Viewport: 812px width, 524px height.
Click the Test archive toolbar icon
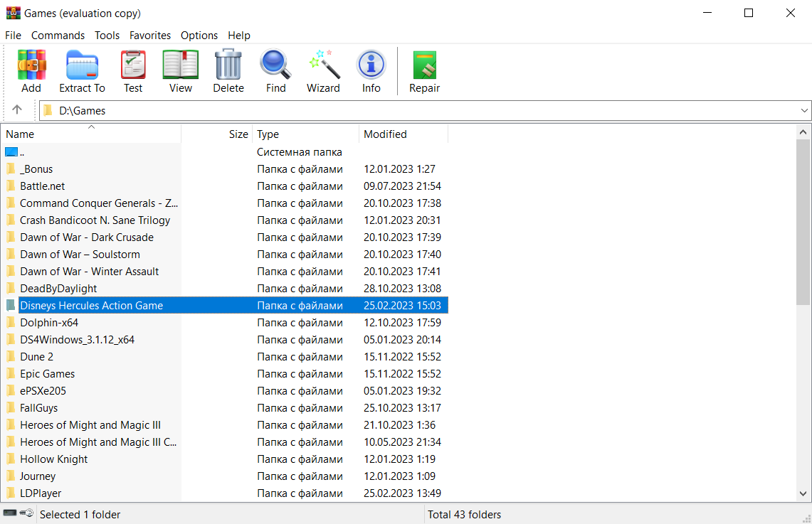click(x=133, y=65)
